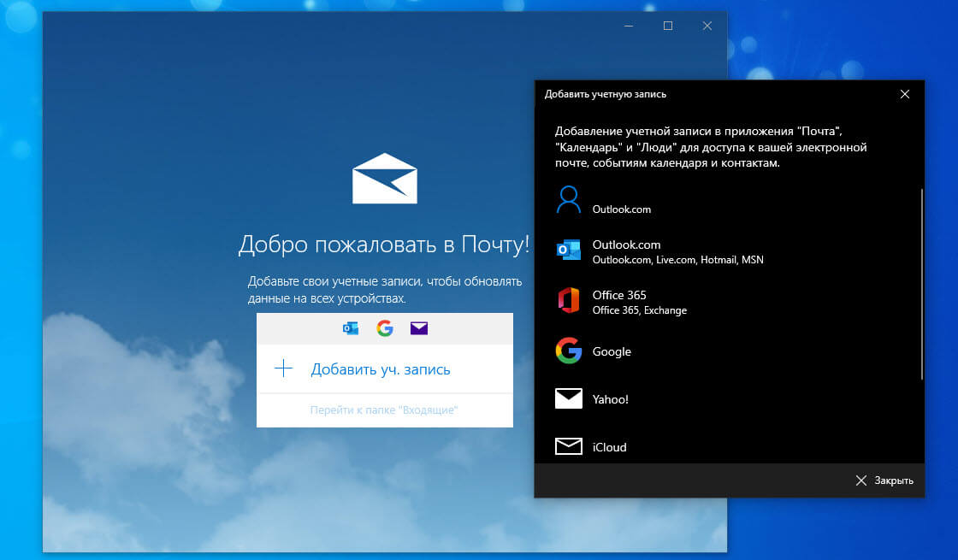Close the Добавить учетную запись dialog

[905, 94]
